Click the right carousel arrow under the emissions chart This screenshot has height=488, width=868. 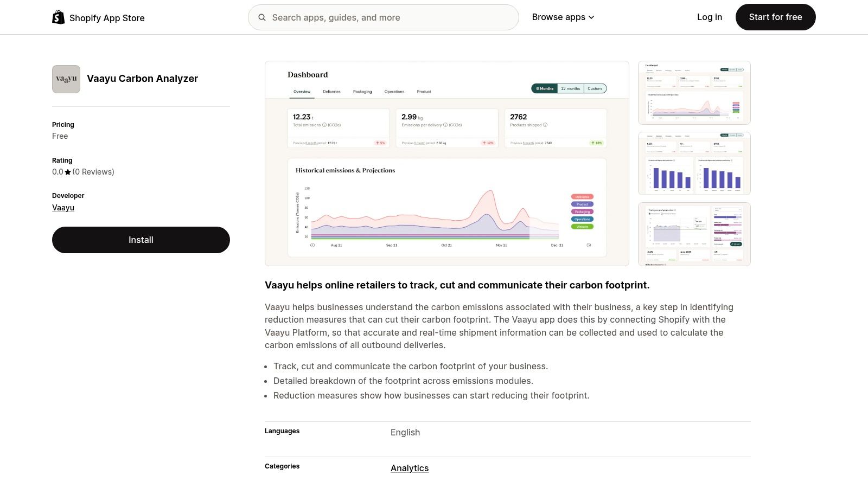(589, 245)
